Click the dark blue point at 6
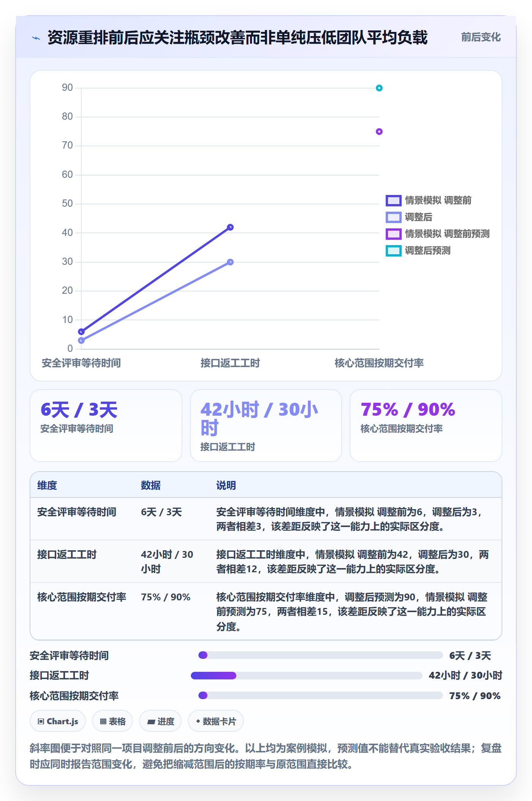Screen dimensions: 532x801 [x=81, y=332]
